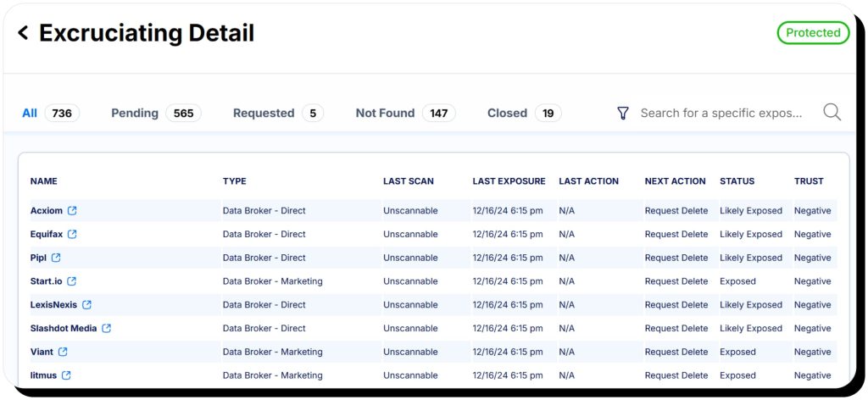Screen dimensions: 868x400
Task: Open the filter funnel icon
Action: 623,114
